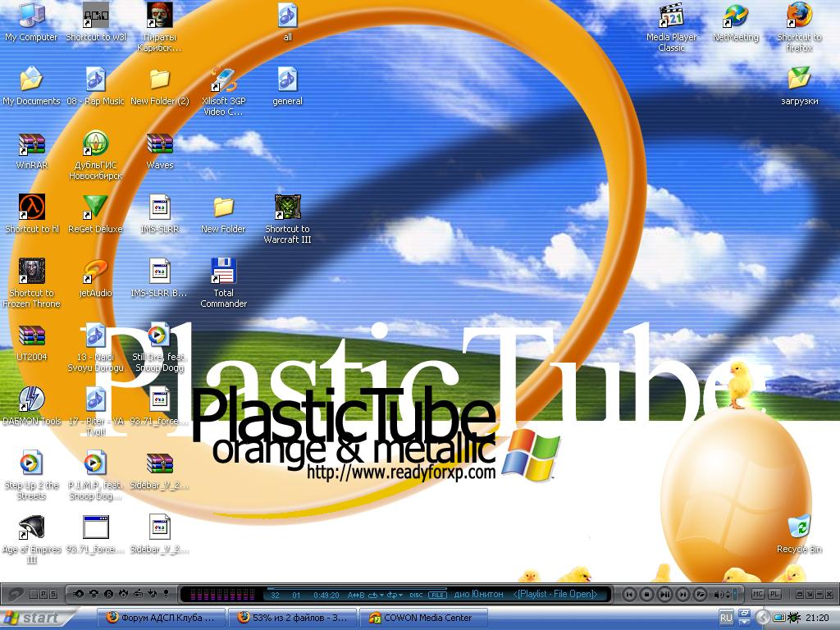Select the WinRAR desktop shortcut

pos(32,151)
